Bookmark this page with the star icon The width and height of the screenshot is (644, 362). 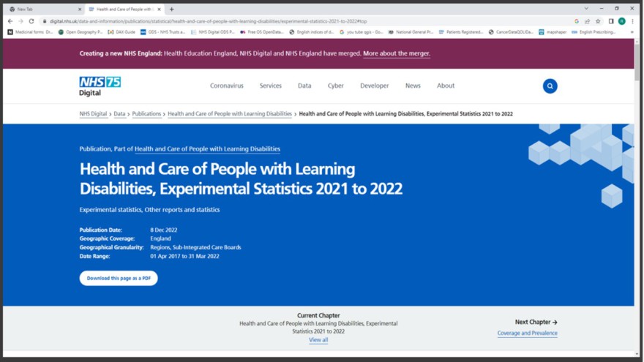coord(598,21)
